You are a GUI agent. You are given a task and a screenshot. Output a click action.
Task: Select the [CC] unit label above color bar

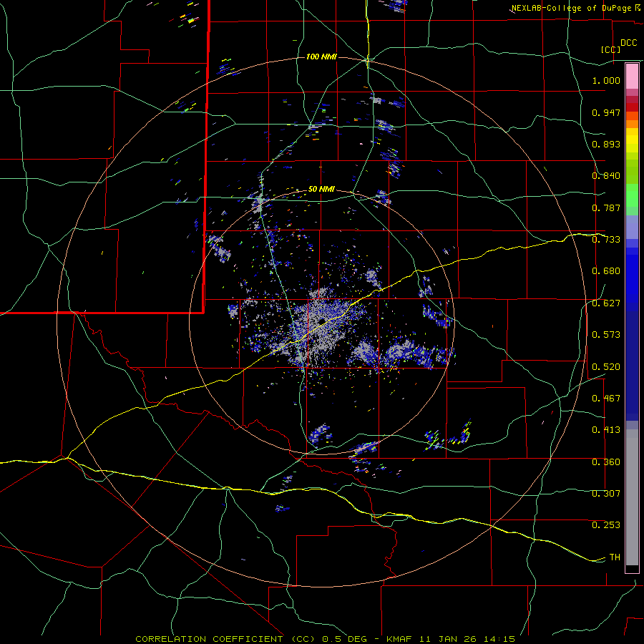pyautogui.click(x=611, y=49)
